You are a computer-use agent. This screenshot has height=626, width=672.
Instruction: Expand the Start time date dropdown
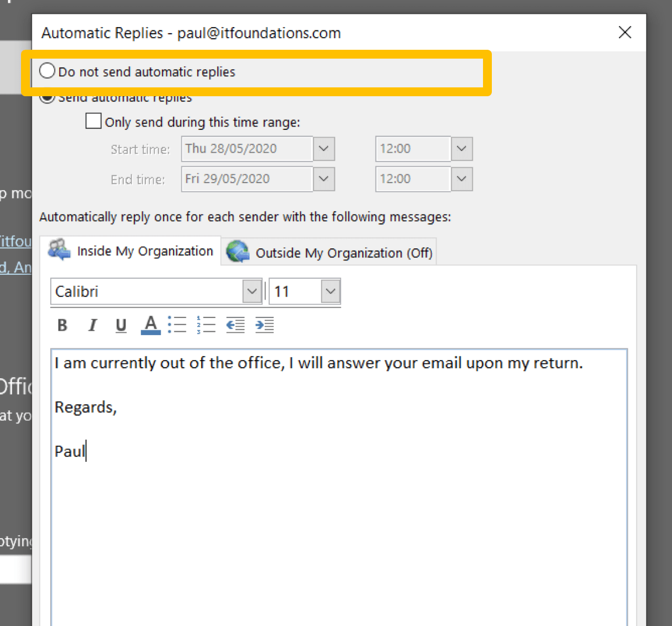(x=324, y=149)
